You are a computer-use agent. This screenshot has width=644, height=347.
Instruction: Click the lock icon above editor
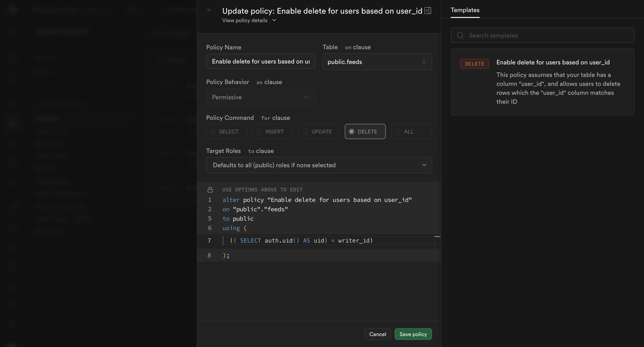(210, 190)
